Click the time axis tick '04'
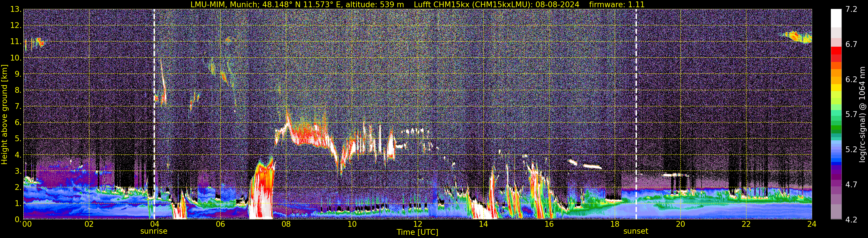Screen dimensions: 868x238 155,224
